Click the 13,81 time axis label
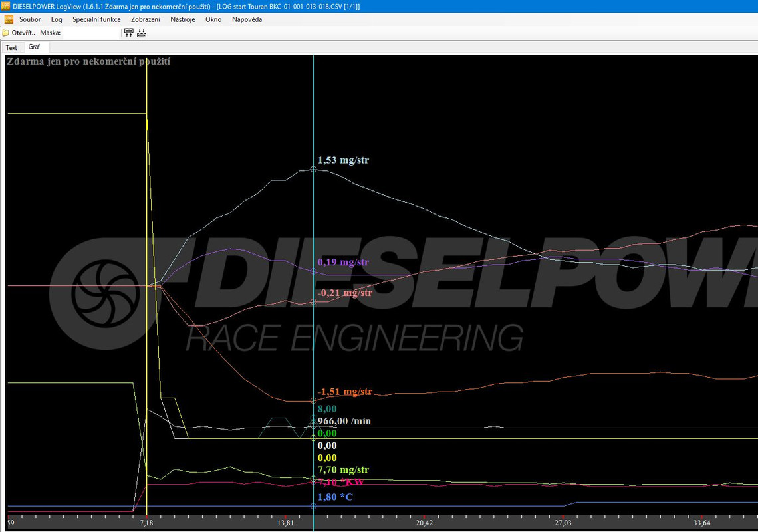This screenshot has width=758, height=532. click(285, 523)
